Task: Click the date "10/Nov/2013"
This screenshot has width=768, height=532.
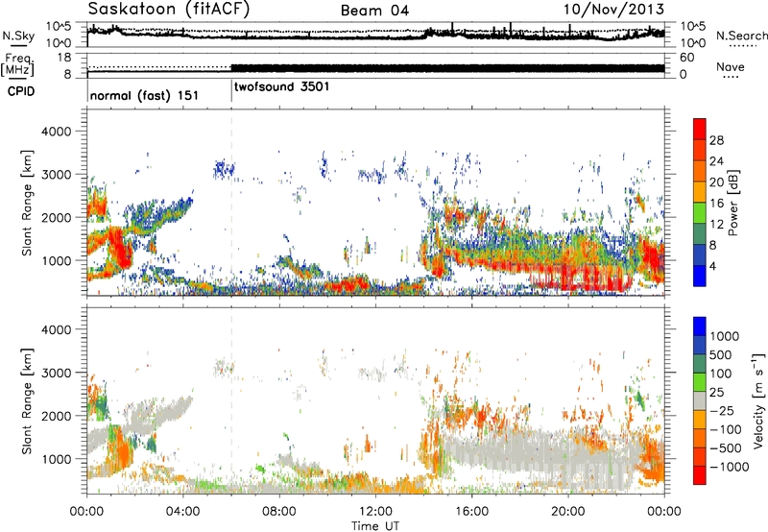Action: (x=613, y=10)
